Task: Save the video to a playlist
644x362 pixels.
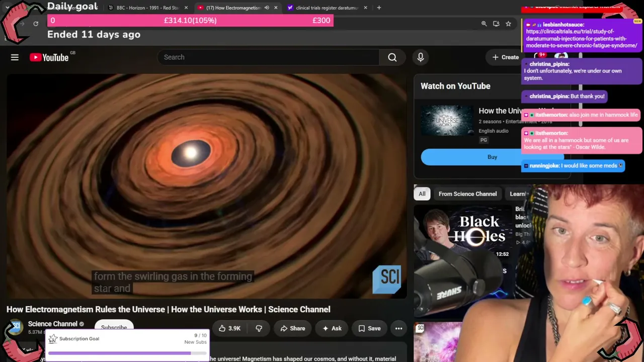Action: coord(369,328)
